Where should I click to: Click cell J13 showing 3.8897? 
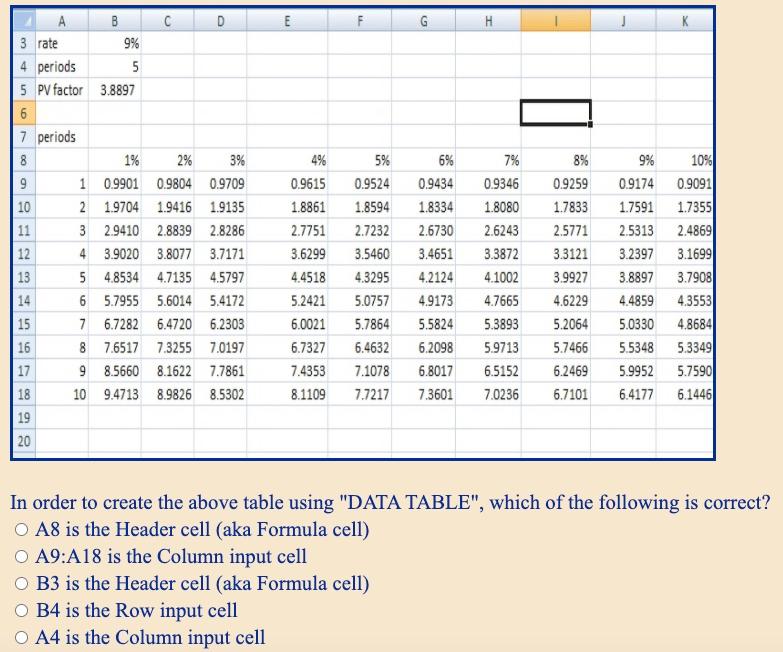[x=623, y=277]
